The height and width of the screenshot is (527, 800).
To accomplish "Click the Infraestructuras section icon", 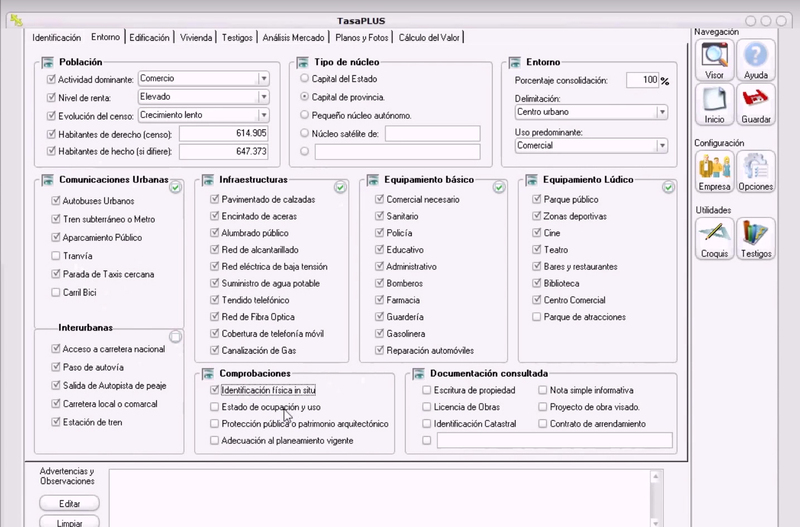I will pyautogui.click(x=208, y=180).
